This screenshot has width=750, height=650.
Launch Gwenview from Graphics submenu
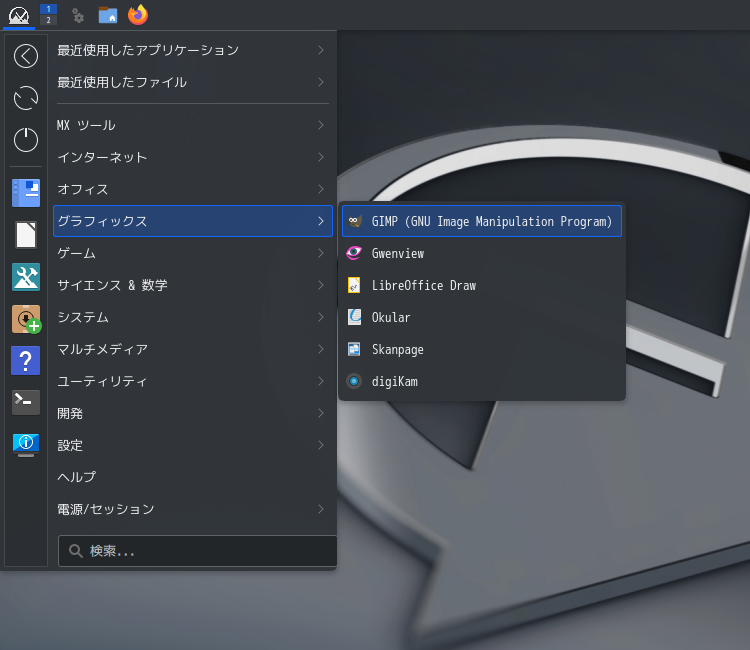point(482,253)
